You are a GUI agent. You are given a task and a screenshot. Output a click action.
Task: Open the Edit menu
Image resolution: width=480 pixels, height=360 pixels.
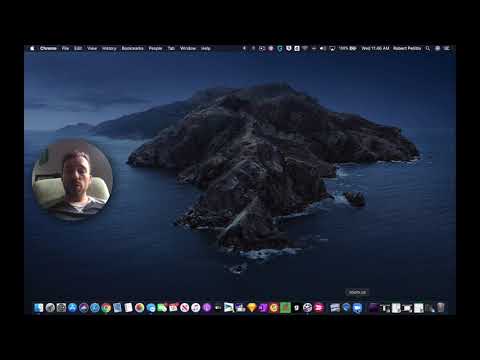click(78, 48)
